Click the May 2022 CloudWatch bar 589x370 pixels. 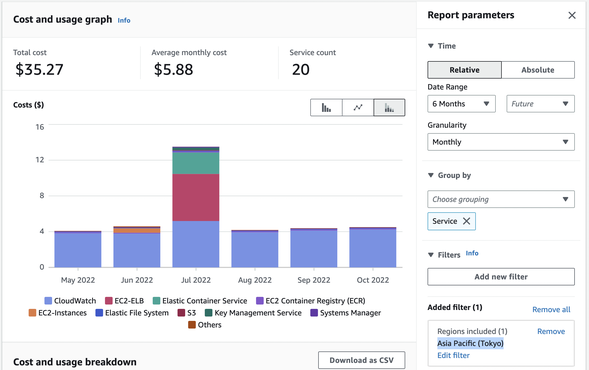coord(78,250)
